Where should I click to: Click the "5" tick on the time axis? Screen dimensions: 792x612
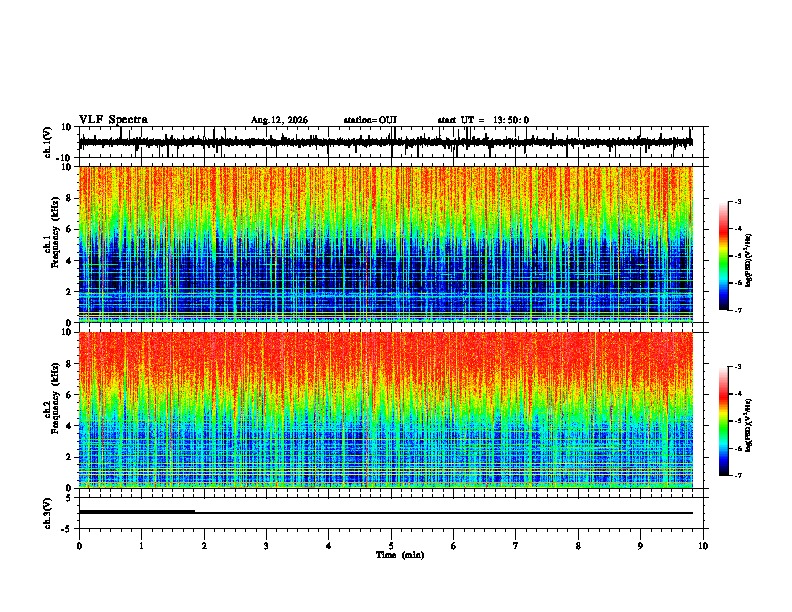click(x=391, y=546)
